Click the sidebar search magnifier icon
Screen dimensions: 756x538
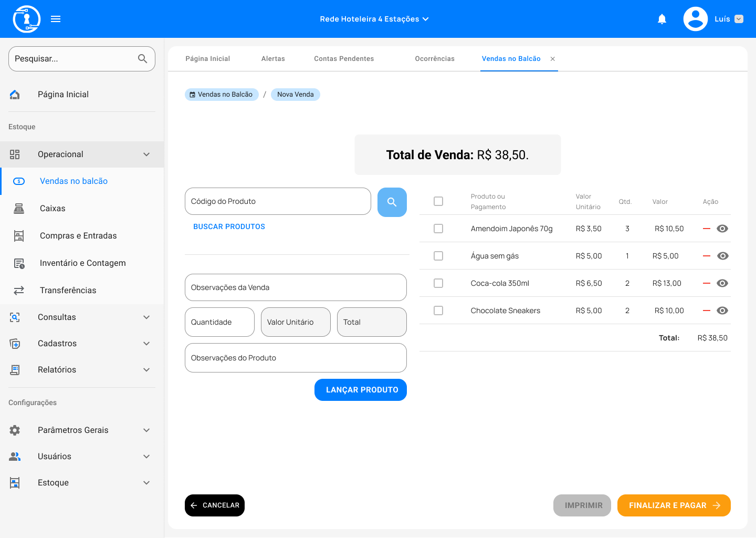(142, 59)
